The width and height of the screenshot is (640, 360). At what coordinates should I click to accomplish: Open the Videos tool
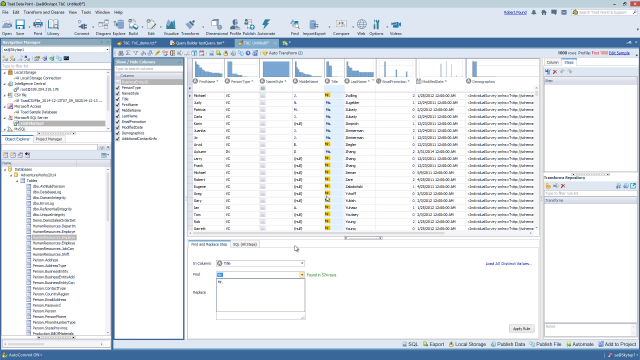(396, 27)
